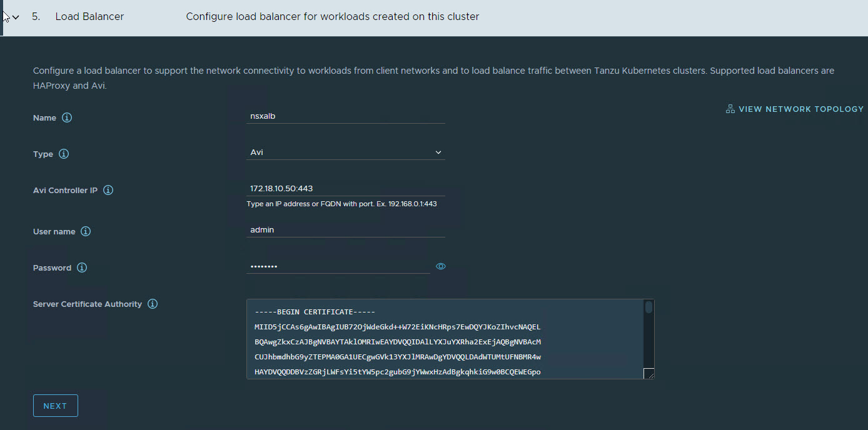Select the Load Balancer step header title
This screenshot has height=430, width=868.
[89, 17]
